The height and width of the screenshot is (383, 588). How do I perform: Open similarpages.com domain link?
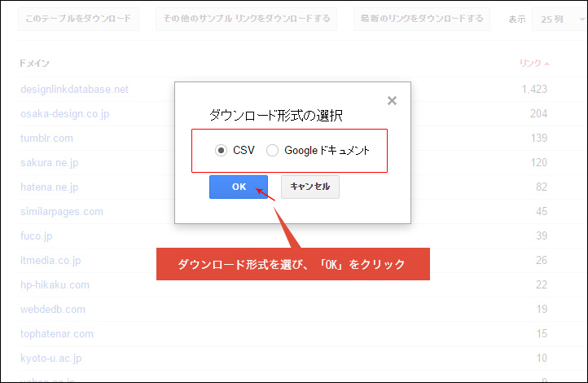[62, 212]
